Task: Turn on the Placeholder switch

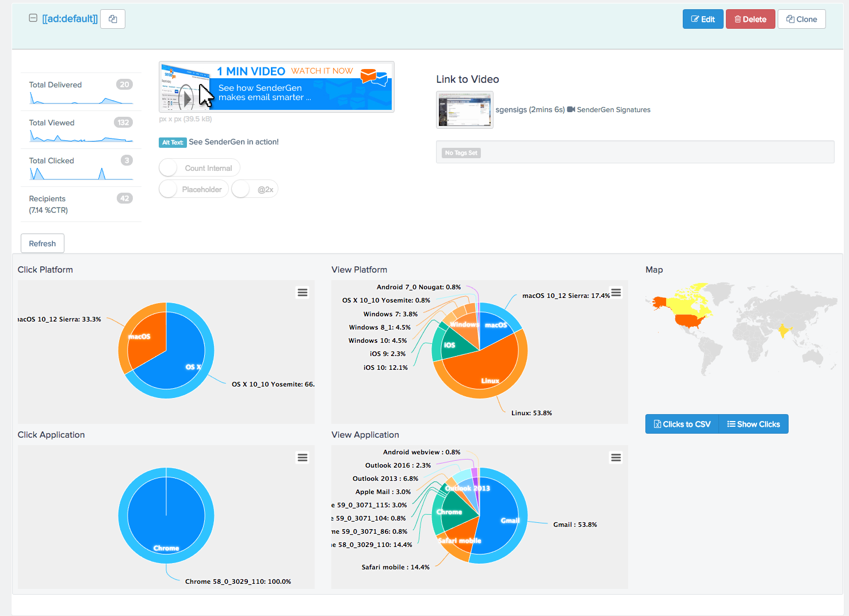Action: point(167,189)
